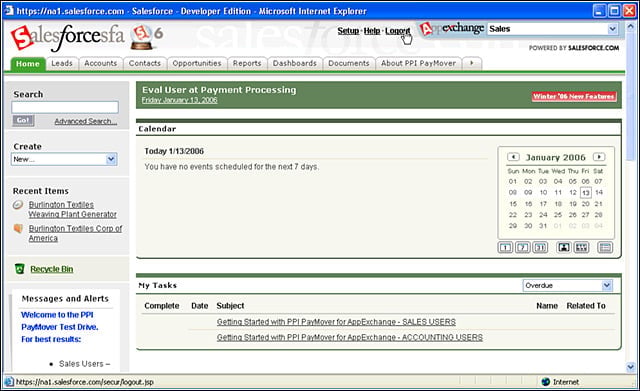Open the Opportunities tab
This screenshot has height=391, width=640.
pyautogui.click(x=197, y=63)
